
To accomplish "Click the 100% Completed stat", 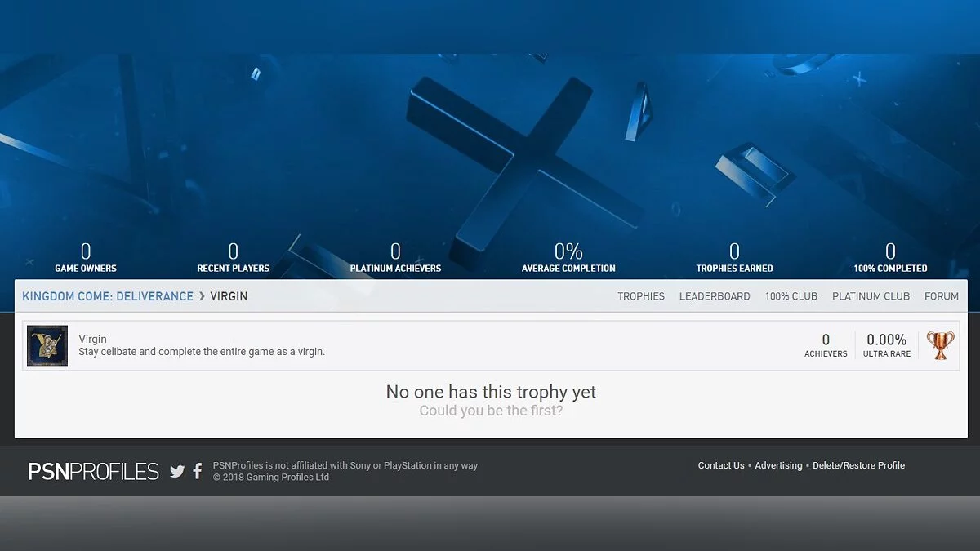I will (x=890, y=257).
